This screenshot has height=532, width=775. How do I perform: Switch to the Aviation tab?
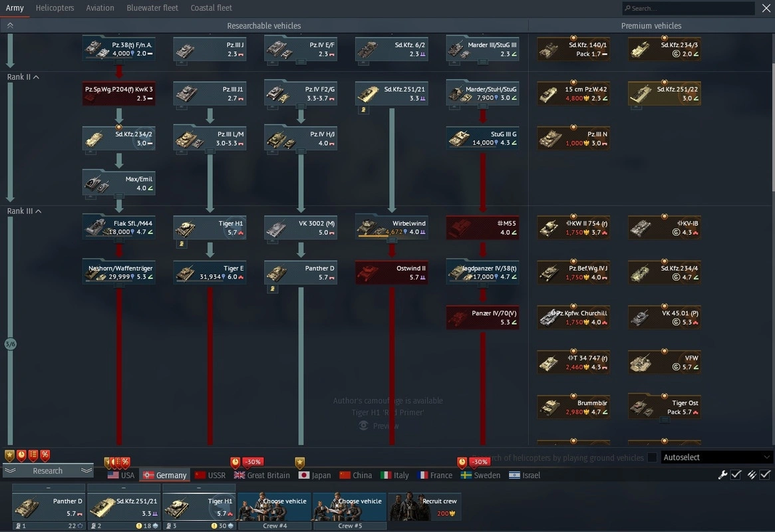tap(100, 8)
